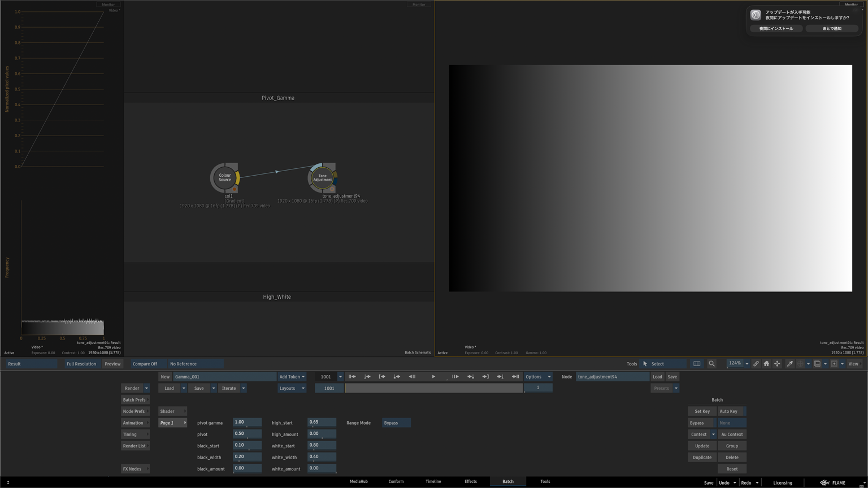Click the Duplicate button

pyautogui.click(x=702, y=457)
